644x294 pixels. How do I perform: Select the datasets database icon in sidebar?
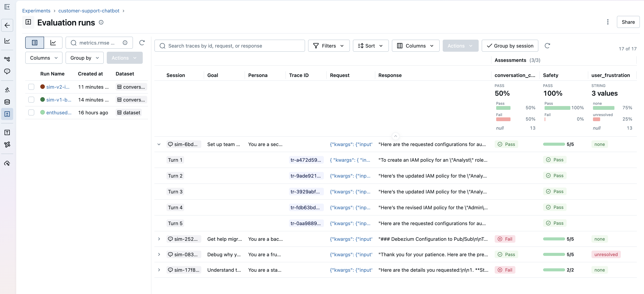(7, 102)
